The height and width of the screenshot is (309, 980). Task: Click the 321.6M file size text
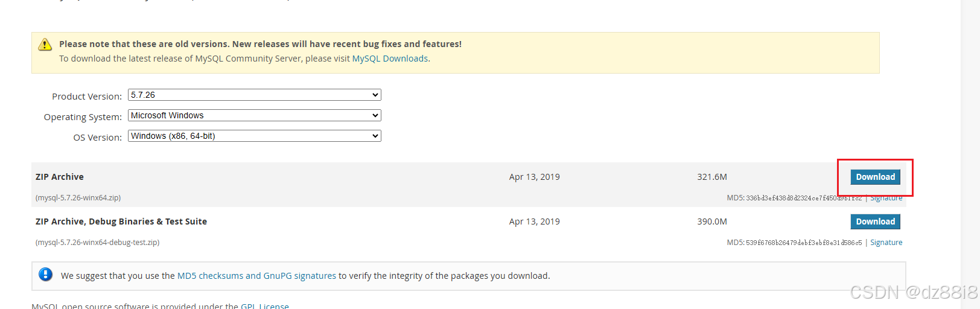pyautogui.click(x=711, y=177)
